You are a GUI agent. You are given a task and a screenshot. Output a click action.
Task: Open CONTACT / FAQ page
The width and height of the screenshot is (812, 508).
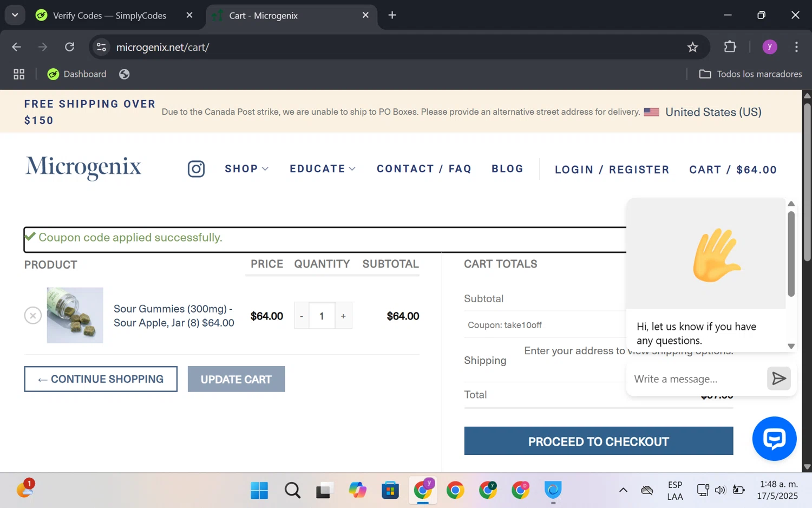click(424, 169)
